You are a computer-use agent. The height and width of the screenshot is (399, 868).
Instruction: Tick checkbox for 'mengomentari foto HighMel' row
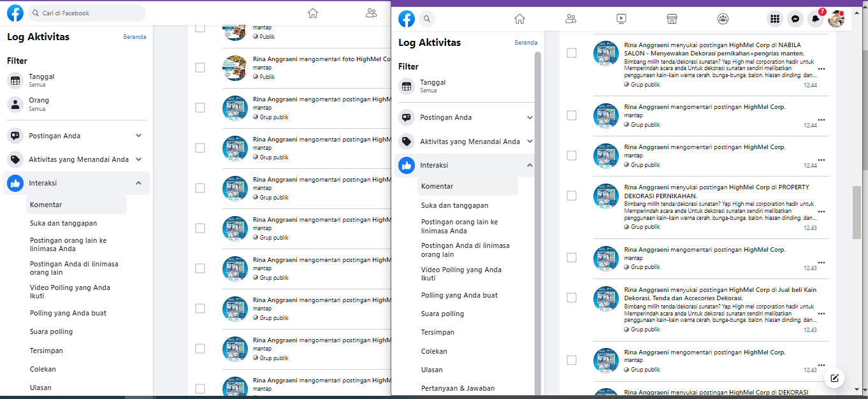(x=200, y=68)
